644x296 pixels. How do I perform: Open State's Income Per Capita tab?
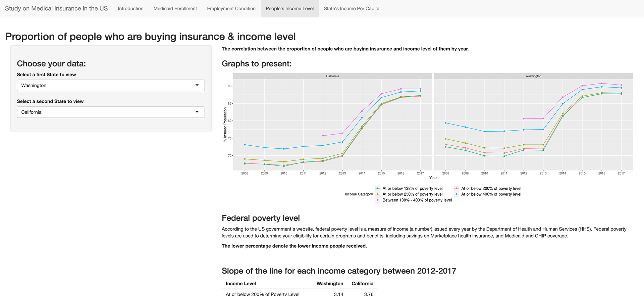352,9
